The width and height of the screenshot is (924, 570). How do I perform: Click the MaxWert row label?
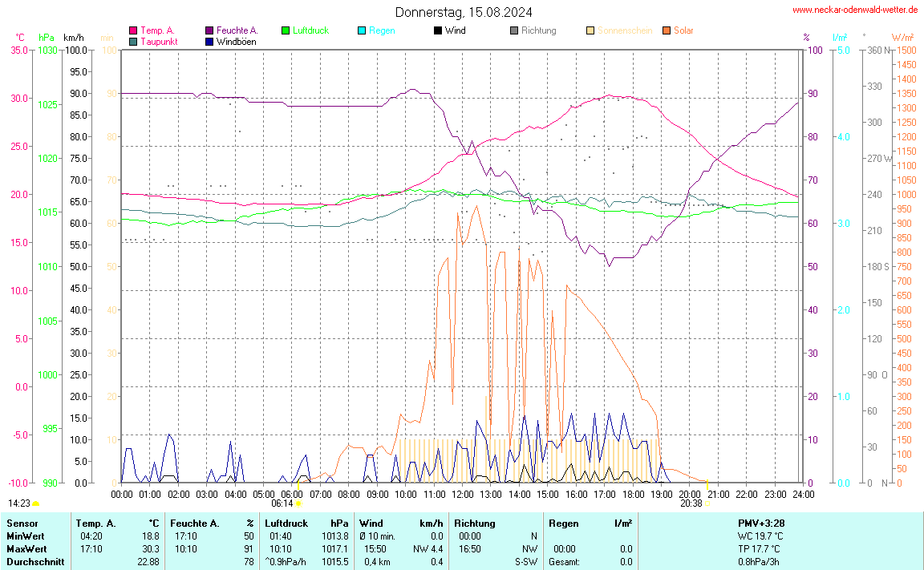point(26,548)
